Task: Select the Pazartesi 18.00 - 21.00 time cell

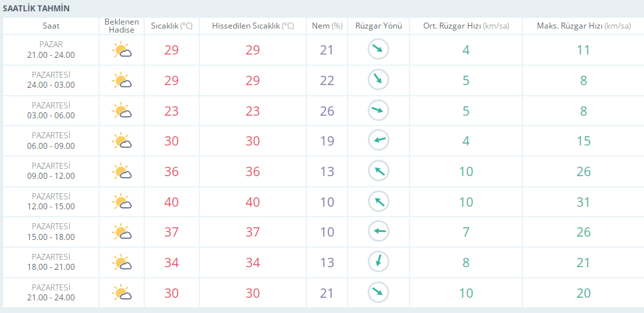Action: pyautogui.click(x=51, y=262)
